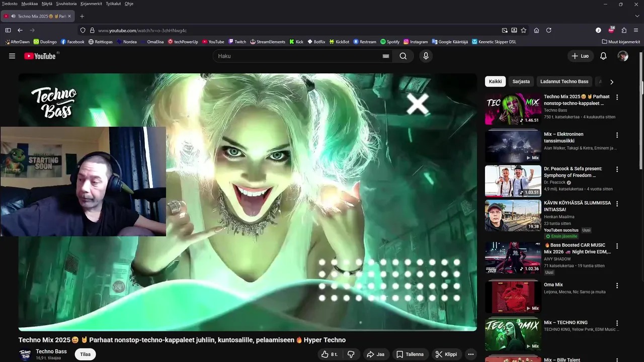Share the video with Jaa

coord(375,354)
